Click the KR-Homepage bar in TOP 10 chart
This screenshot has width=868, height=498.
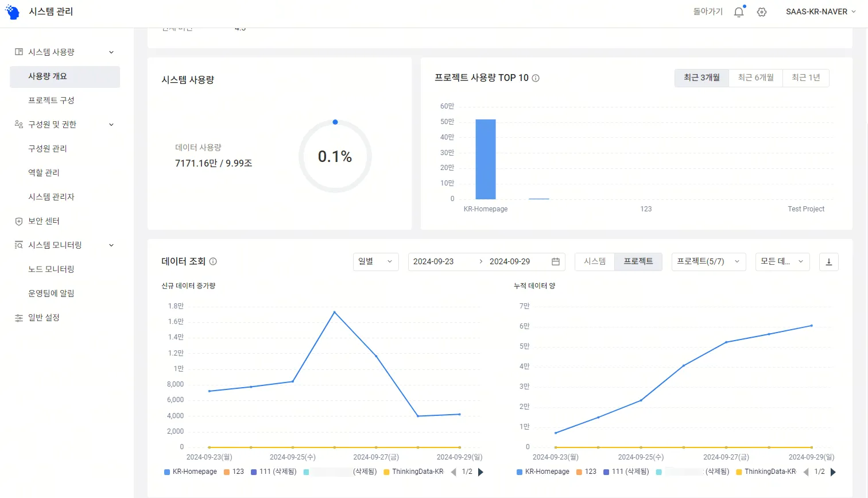coord(486,159)
